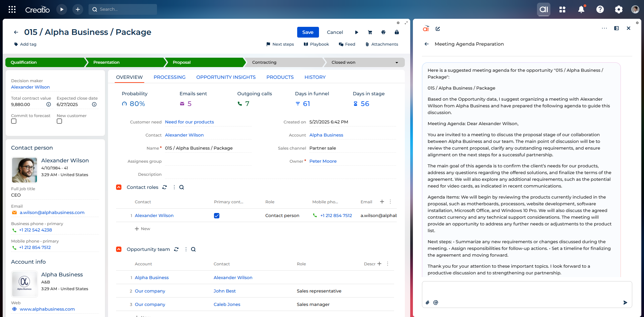Refresh the Contact roles list

[164, 187]
